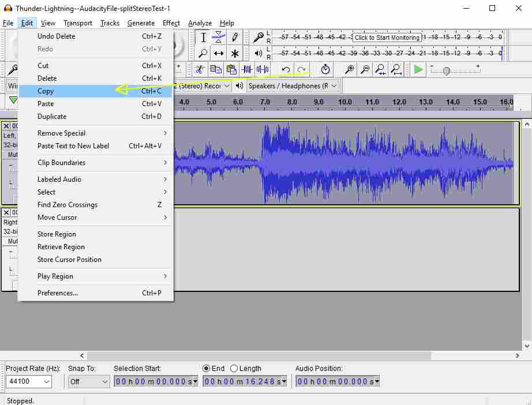This screenshot has width=532, height=405.
Task: Click the Silence Audio toolbar icon
Action: (x=263, y=69)
